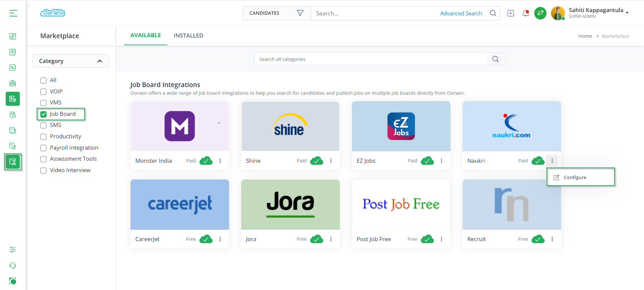Click the Oorwin logo
This screenshot has height=290, width=644.
coord(53,13)
